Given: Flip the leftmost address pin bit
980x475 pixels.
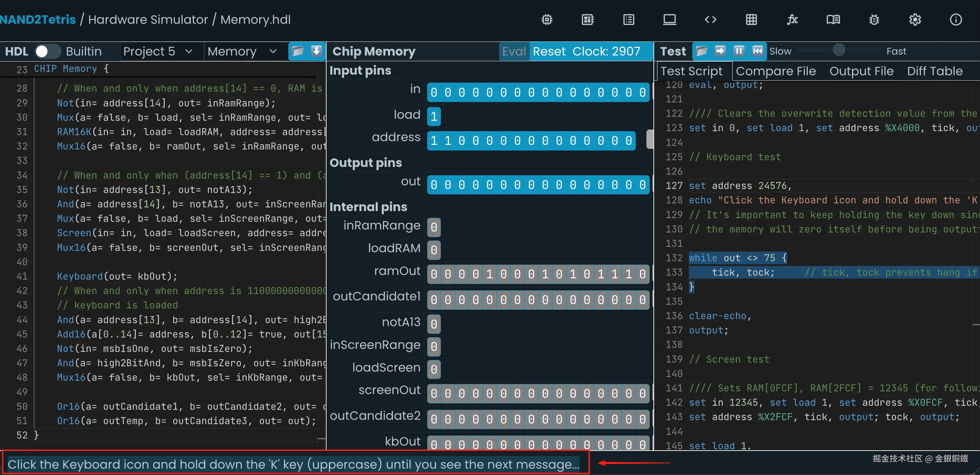Looking at the screenshot, I should (434, 141).
